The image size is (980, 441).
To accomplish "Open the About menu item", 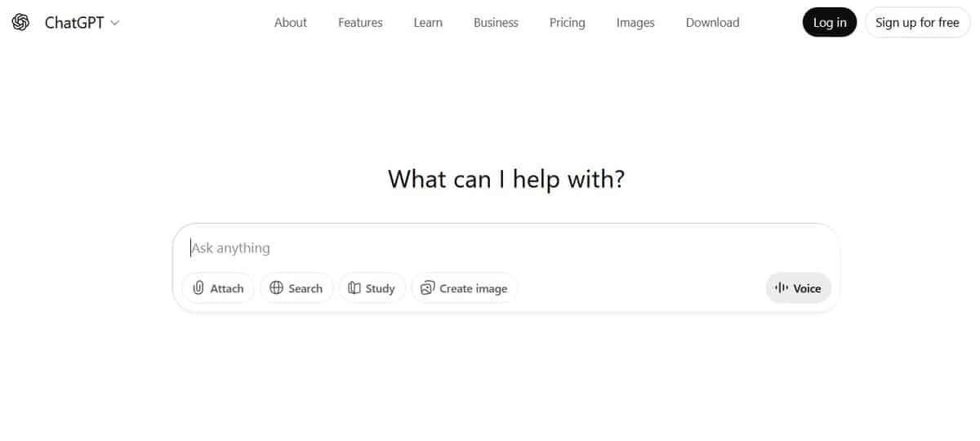I will [x=291, y=23].
